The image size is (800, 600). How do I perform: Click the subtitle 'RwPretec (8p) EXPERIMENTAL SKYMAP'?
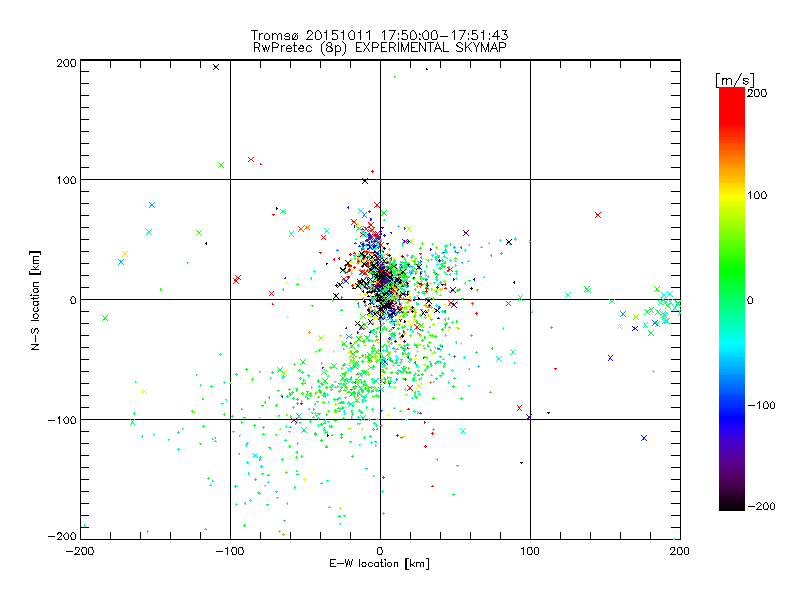pos(380,48)
